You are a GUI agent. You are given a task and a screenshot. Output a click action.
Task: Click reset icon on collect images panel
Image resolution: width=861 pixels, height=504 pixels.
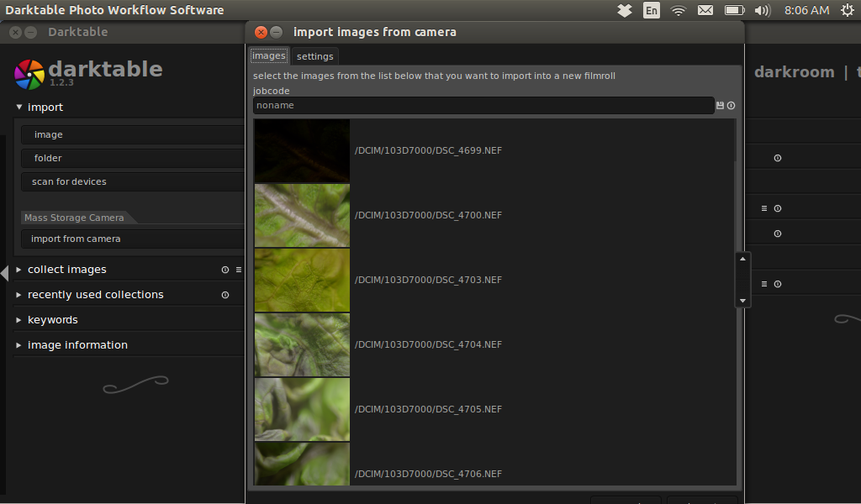(x=224, y=270)
